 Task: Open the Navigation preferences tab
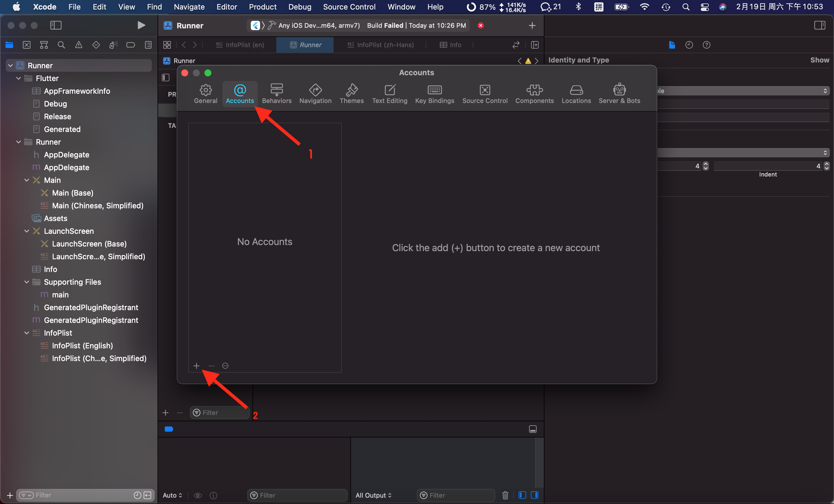tap(315, 94)
